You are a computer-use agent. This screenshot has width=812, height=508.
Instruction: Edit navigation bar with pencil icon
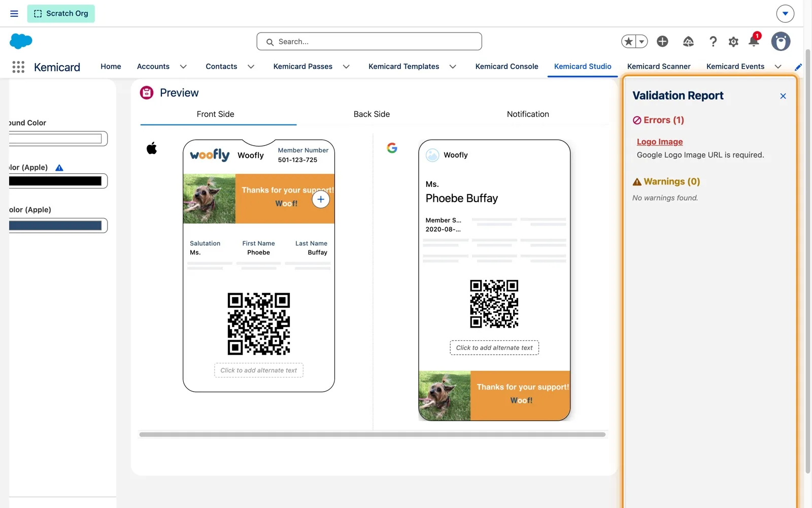click(798, 67)
